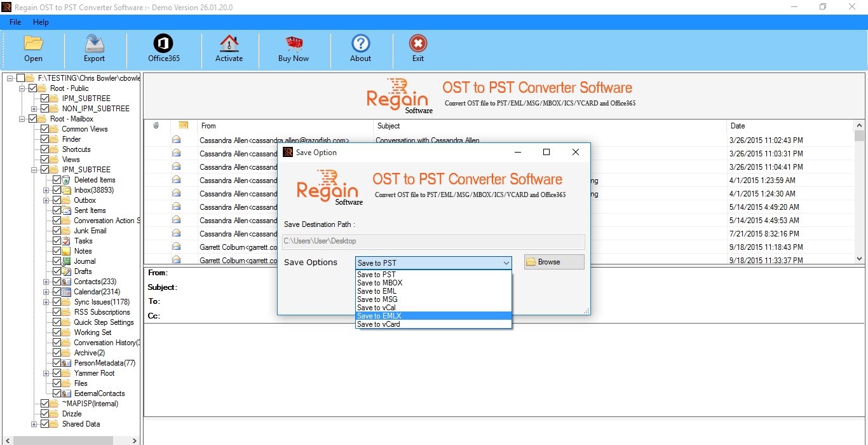Uncheck the Shared Data checkbox
The height and width of the screenshot is (445, 868).
pos(44,424)
